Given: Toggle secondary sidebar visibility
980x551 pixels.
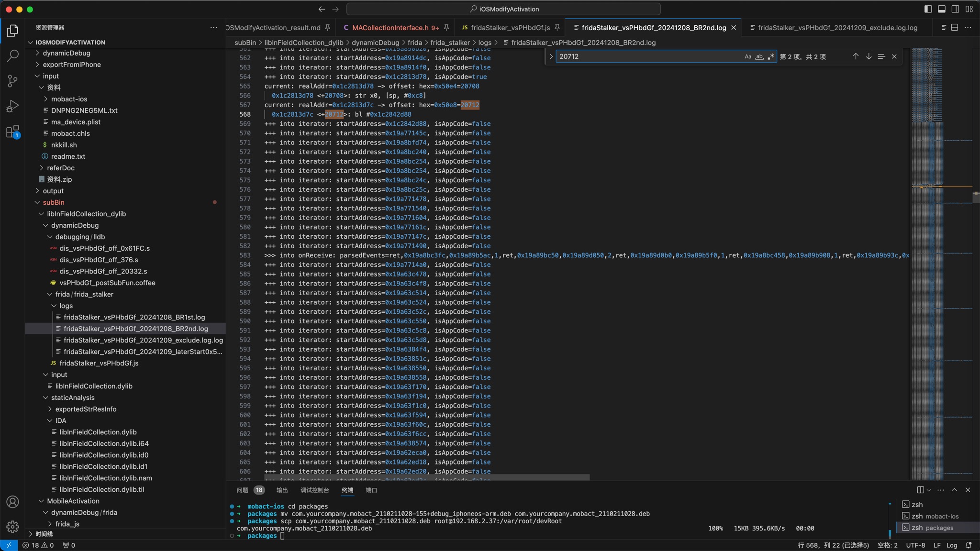Looking at the screenshot, I should pyautogui.click(x=956, y=9).
